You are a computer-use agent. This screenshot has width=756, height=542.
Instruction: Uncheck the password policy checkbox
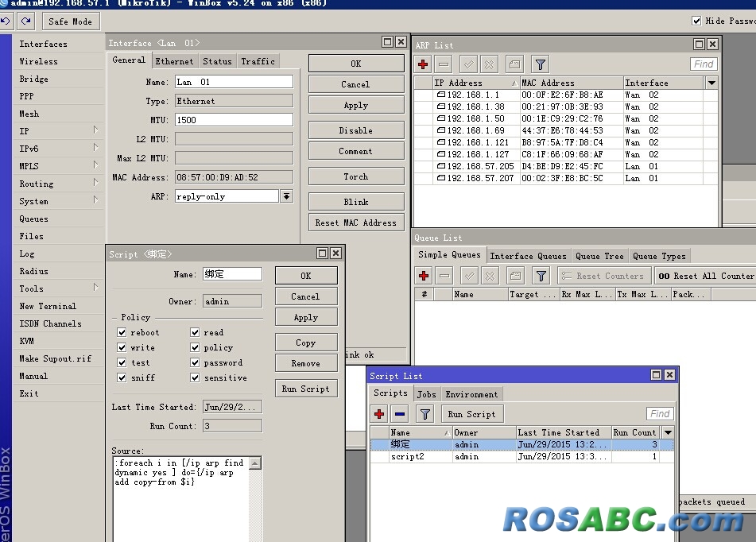click(x=195, y=362)
